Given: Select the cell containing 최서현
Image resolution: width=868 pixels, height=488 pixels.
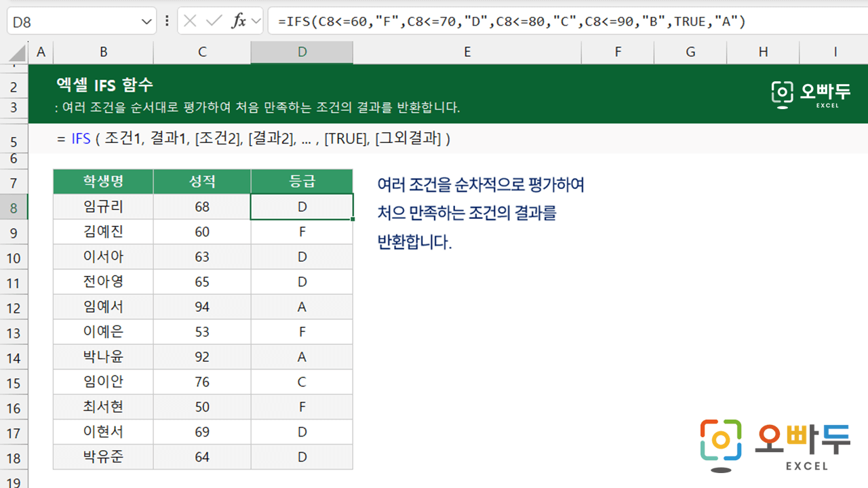Looking at the screenshot, I should click(x=103, y=407).
